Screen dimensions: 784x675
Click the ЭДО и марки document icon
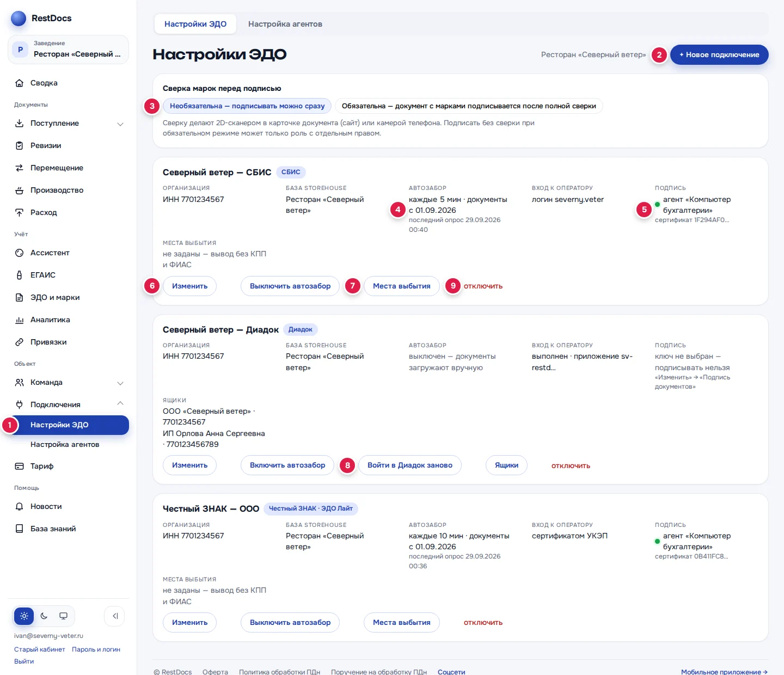20,298
